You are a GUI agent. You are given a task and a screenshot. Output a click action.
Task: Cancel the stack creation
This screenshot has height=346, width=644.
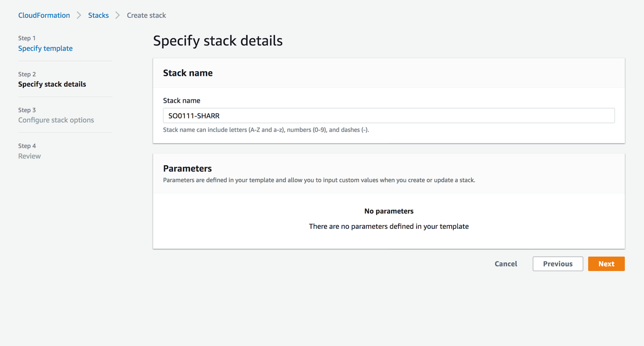(505, 263)
